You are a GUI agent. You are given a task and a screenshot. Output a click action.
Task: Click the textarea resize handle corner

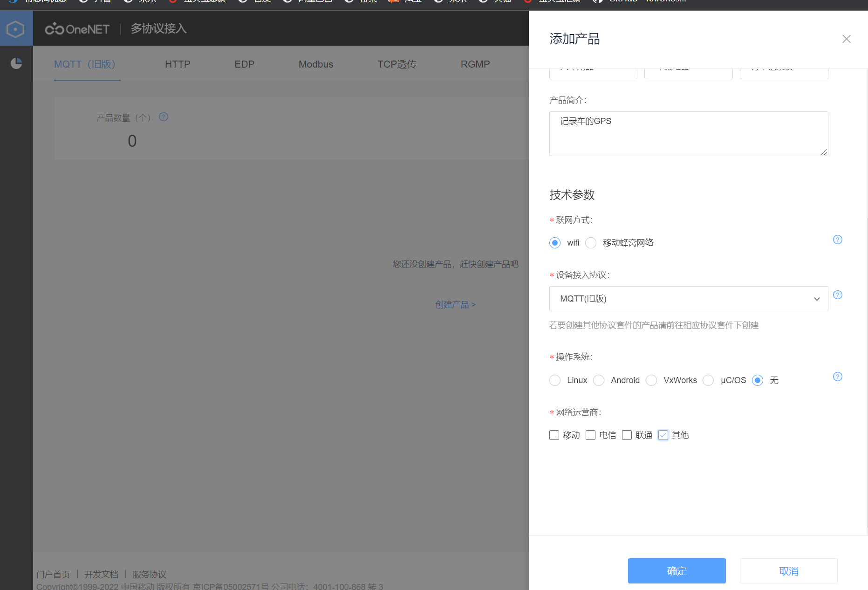(x=824, y=151)
